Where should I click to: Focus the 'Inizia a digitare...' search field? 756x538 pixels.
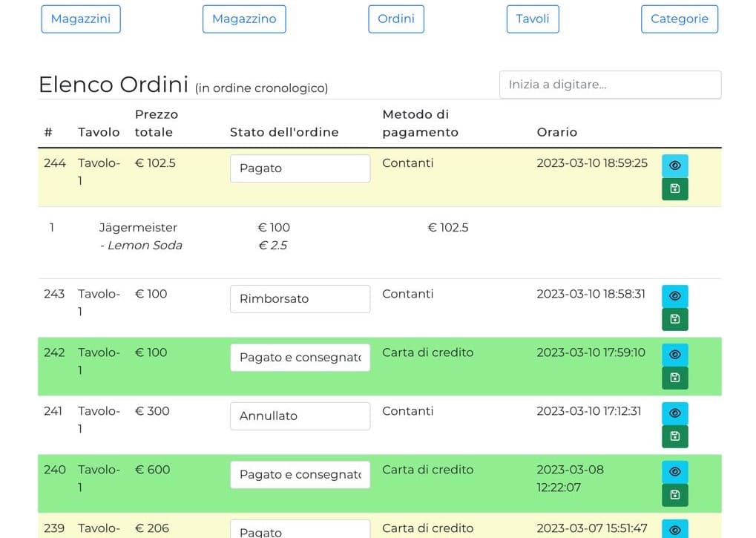click(x=610, y=85)
